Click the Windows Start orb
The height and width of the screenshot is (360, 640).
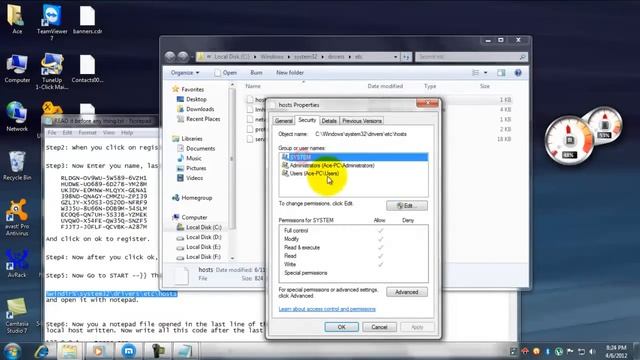pos(12,351)
